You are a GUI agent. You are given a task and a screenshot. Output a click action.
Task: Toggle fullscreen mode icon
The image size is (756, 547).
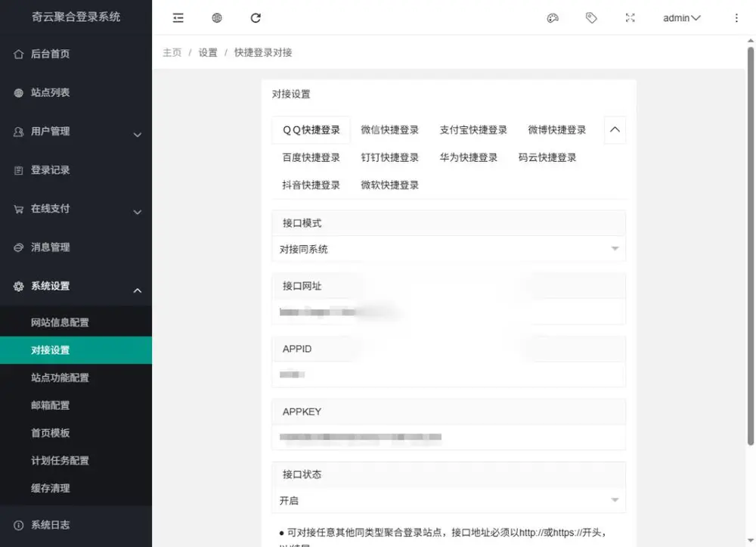[631, 18]
